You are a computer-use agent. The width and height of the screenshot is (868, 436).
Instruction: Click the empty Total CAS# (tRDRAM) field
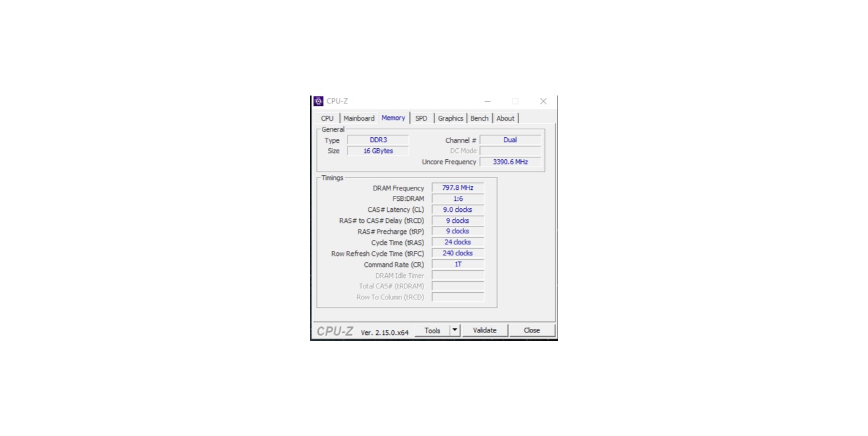coord(458,286)
